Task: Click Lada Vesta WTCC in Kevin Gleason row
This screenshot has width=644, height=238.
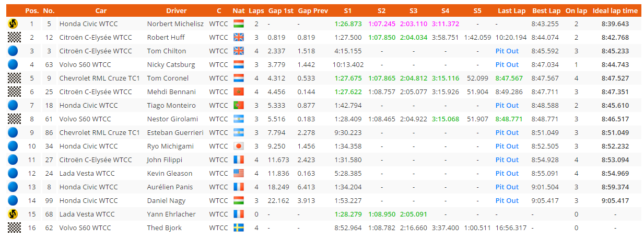Action: 87,174
